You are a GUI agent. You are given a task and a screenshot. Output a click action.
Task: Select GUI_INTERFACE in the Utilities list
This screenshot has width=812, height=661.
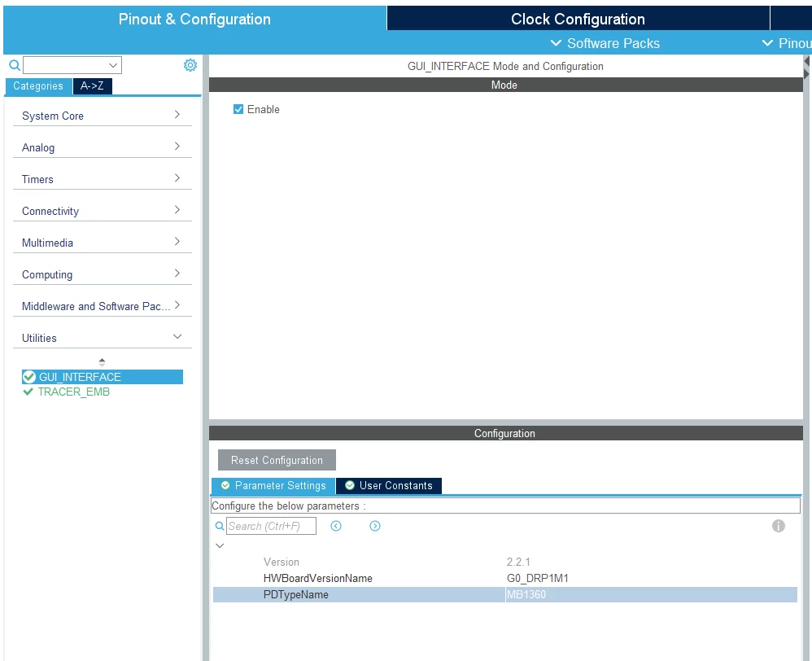[x=103, y=377]
